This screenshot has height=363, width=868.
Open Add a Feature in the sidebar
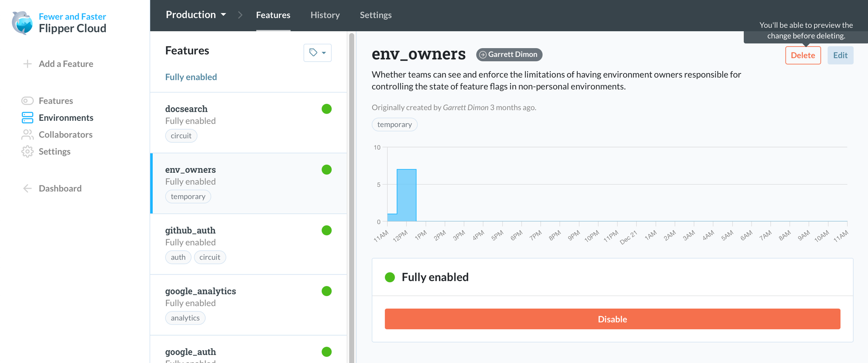pyautogui.click(x=66, y=64)
